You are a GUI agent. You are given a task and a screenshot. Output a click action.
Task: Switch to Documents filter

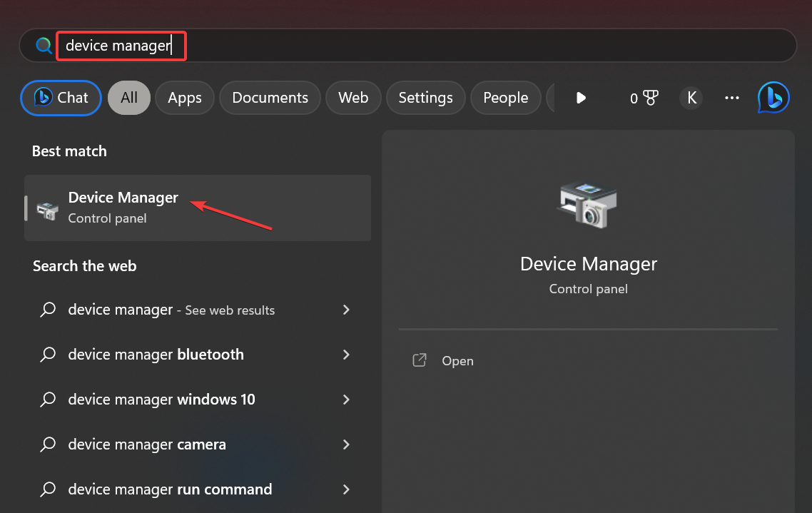270,98
